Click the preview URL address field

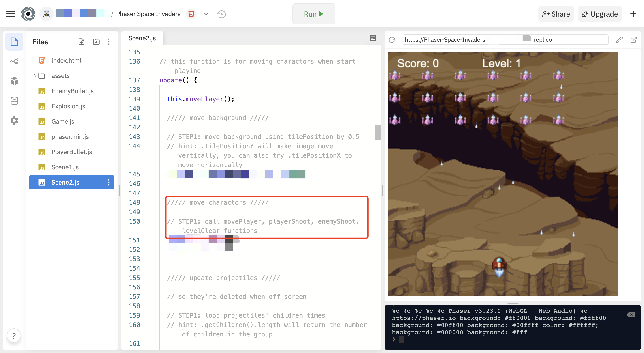coord(505,40)
